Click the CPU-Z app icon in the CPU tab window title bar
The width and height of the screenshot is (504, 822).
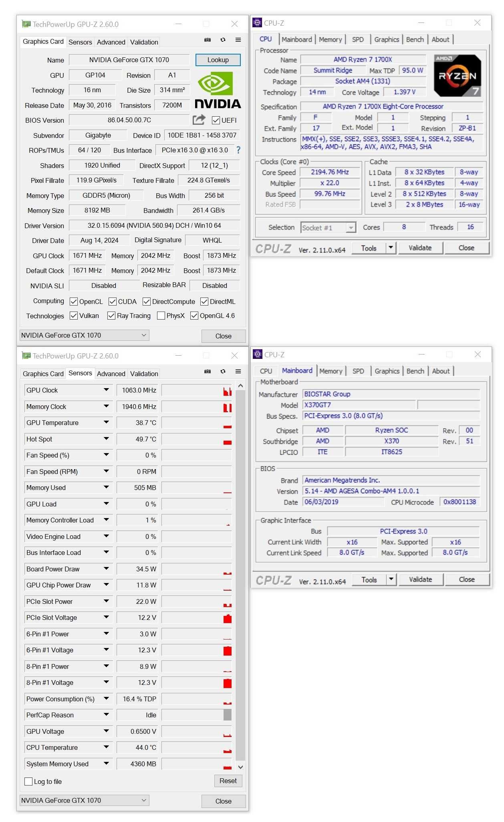click(x=257, y=22)
